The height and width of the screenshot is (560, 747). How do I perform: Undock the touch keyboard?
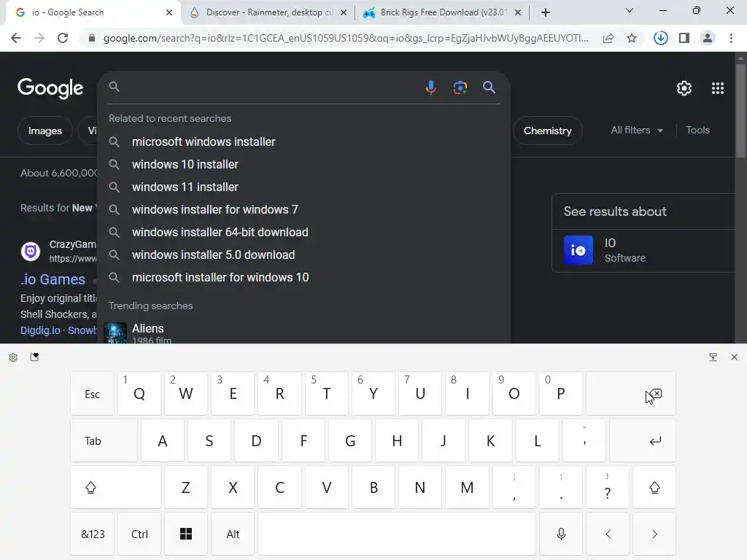tap(713, 357)
